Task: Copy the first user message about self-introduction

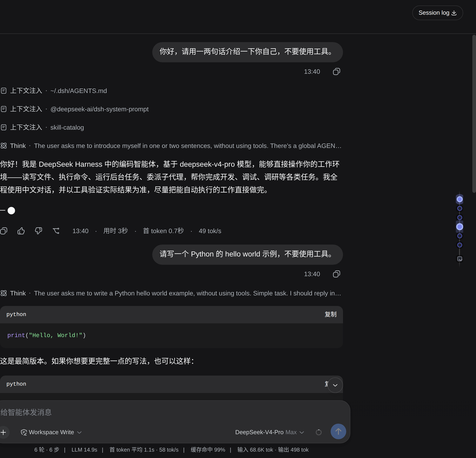Action: click(x=336, y=72)
